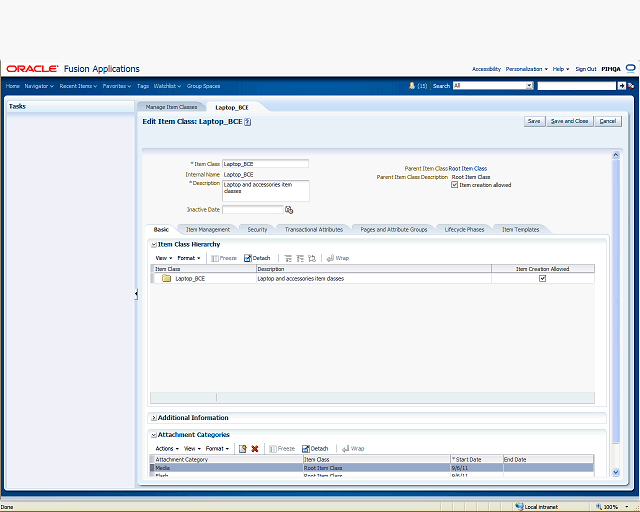
Task: Click the Accessibility link
Action: pyautogui.click(x=486, y=69)
